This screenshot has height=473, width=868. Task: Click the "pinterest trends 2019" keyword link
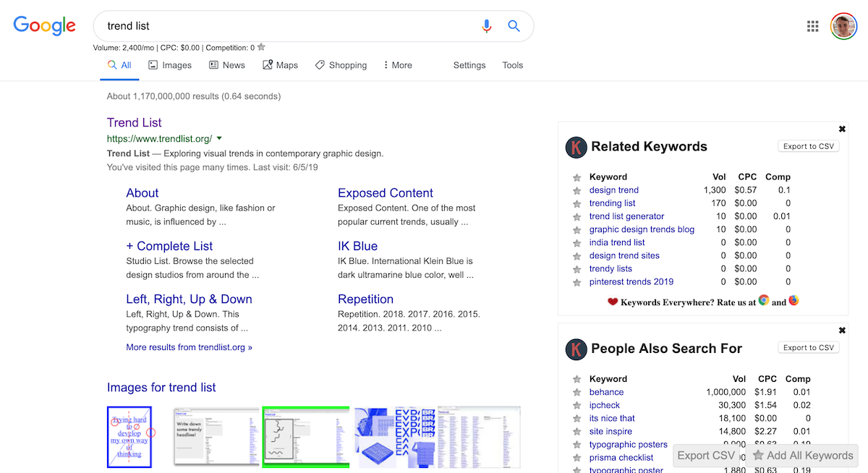(631, 281)
